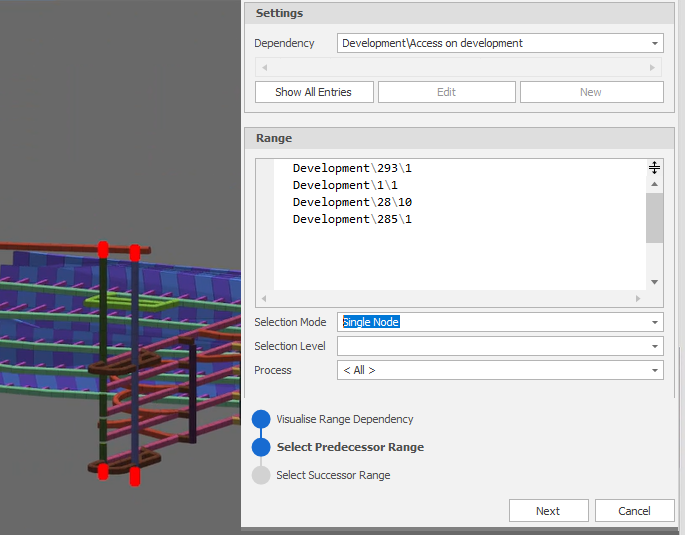Screen dimensions: 685x535
Task: Click the Select Successor Range step label
Action: (x=333, y=475)
